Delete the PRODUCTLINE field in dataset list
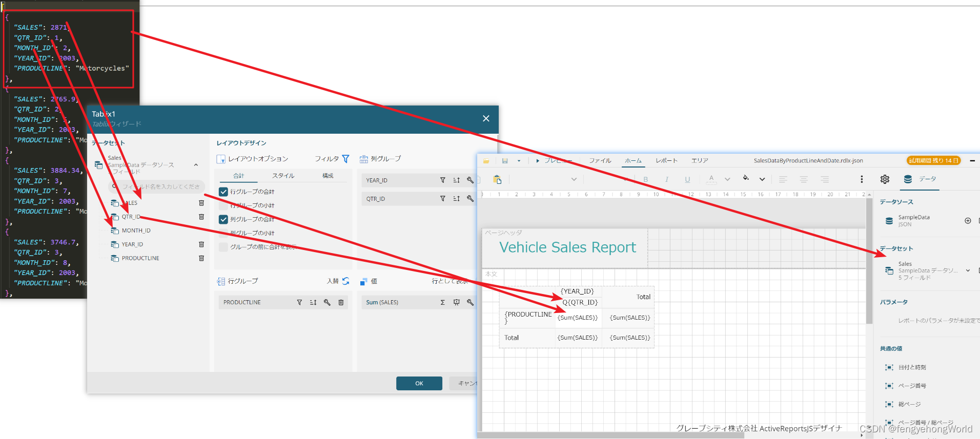The width and height of the screenshot is (980, 439). click(x=201, y=258)
